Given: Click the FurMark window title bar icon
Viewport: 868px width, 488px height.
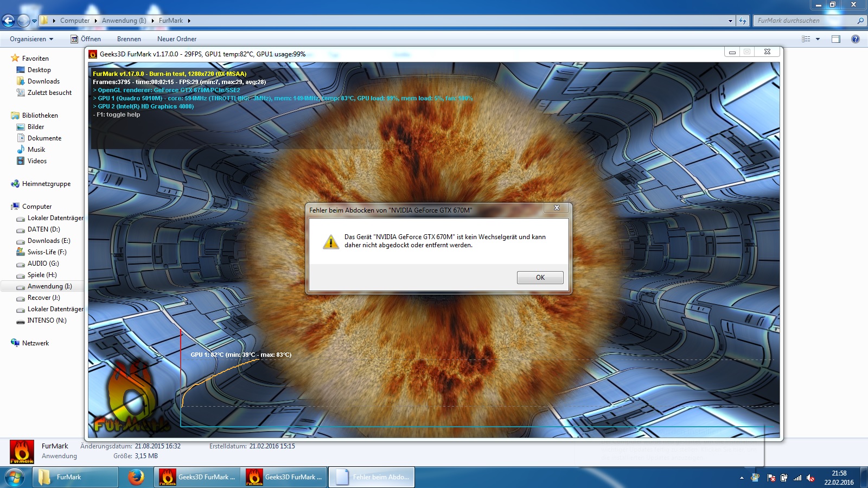Looking at the screenshot, I should pos(93,54).
